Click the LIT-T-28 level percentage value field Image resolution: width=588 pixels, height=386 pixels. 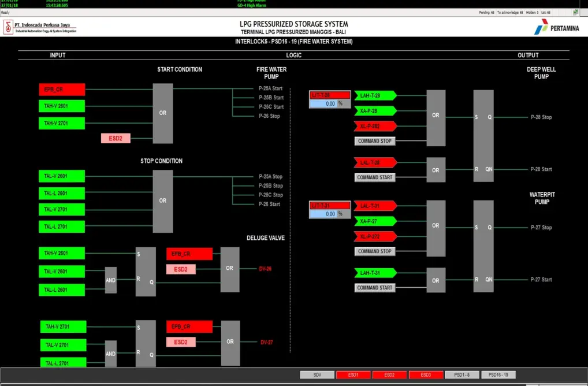pos(323,104)
